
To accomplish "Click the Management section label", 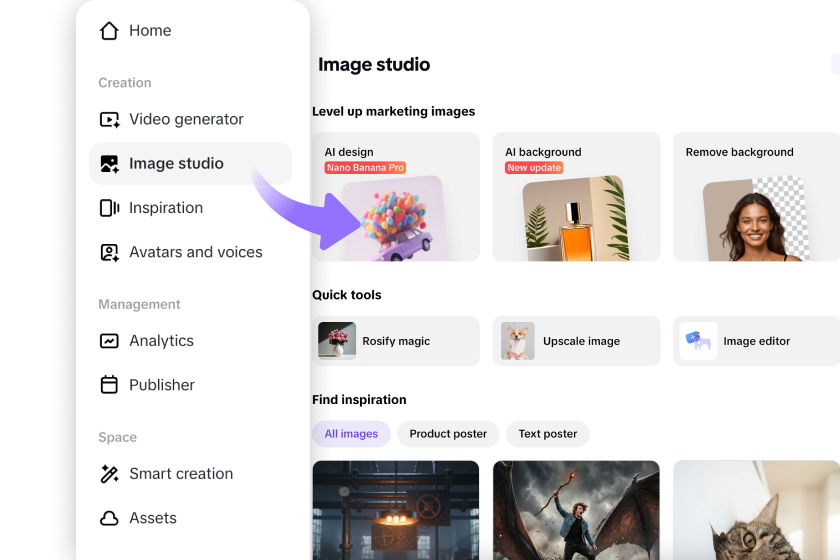I will pos(139,304).
